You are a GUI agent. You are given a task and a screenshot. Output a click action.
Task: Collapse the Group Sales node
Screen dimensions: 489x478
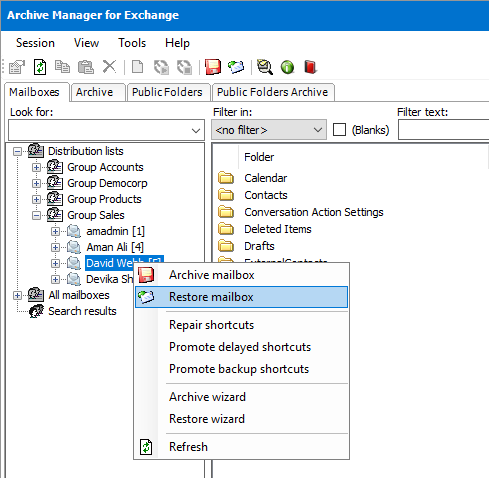(36, 215)
